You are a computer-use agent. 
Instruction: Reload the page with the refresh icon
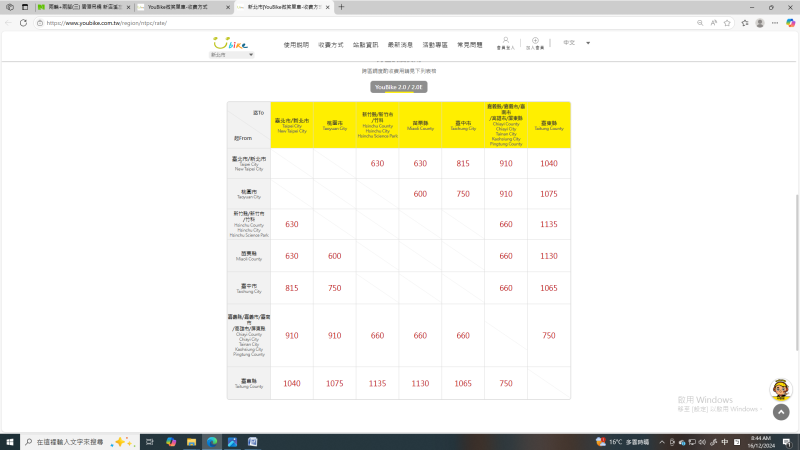[x=23, y=23]
